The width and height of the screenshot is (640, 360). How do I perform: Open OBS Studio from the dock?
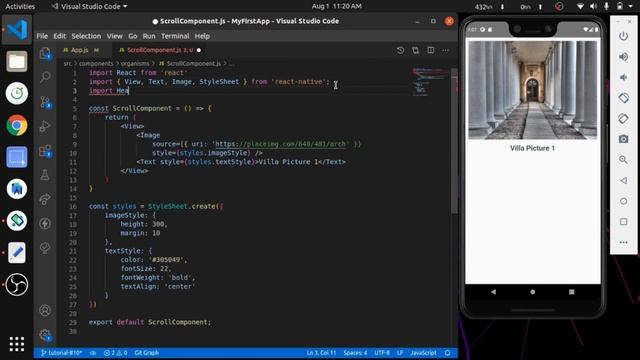pyautogui.click(x=17, y=284)
